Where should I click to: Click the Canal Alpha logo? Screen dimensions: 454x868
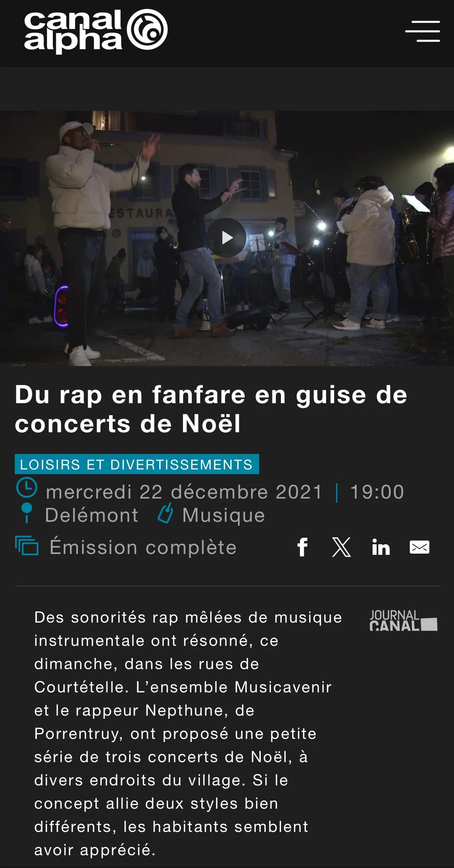pos(96,31)
